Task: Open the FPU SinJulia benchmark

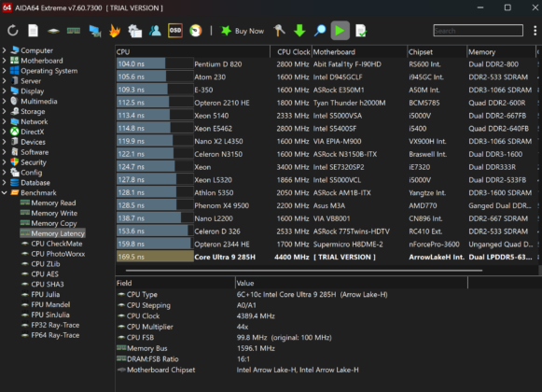Action: tap(50, 315)
